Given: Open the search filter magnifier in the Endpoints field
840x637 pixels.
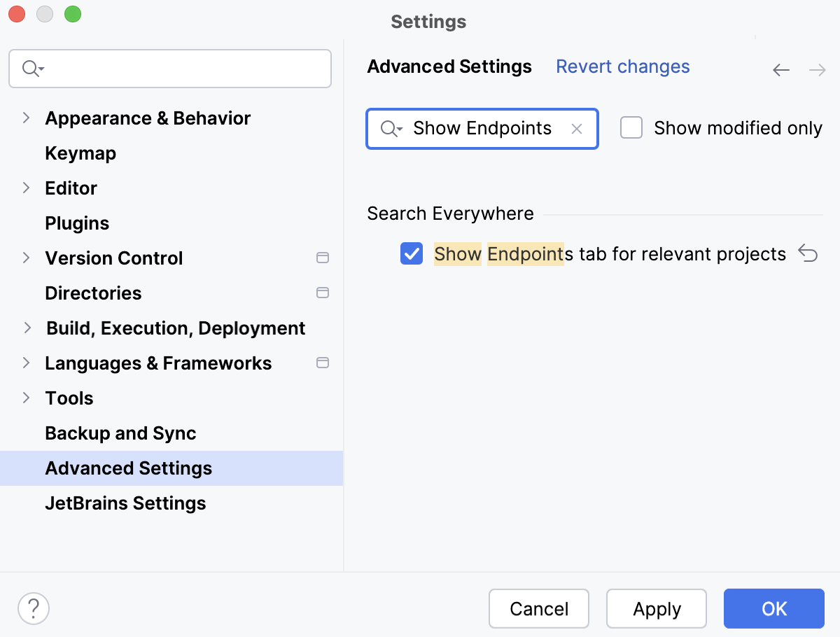Looking at the screenshot, I should tap(390, 129).
